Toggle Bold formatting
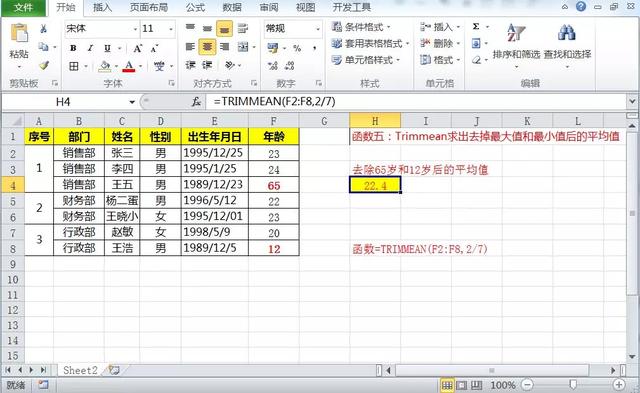 click(x=73, y=48)
